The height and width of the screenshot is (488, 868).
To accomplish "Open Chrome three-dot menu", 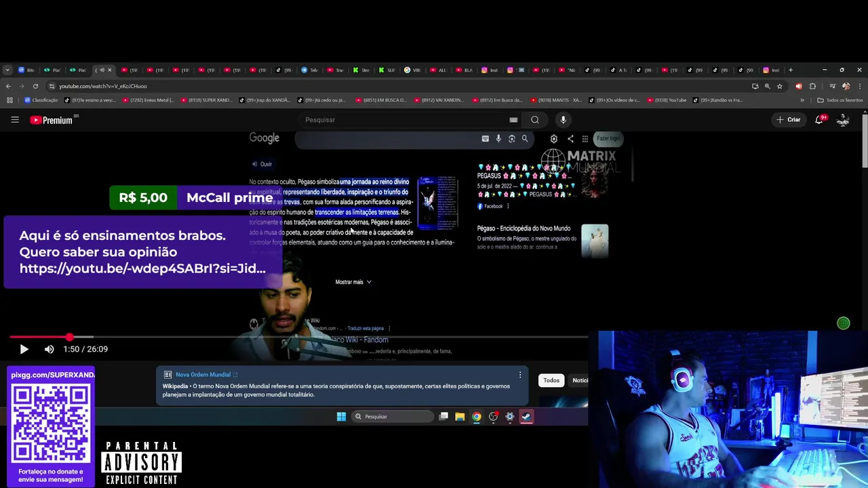I will click(859, 86).
